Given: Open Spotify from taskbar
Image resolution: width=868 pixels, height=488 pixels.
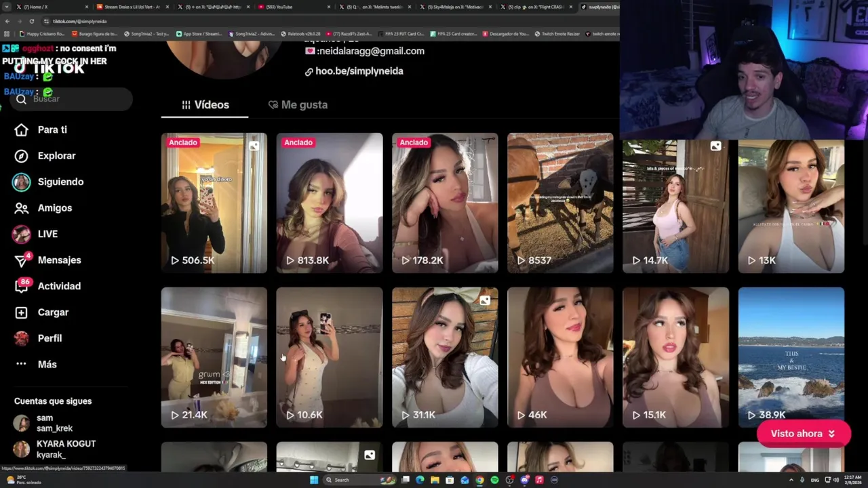Looking at the screenshot, I should tap(494, 480).
